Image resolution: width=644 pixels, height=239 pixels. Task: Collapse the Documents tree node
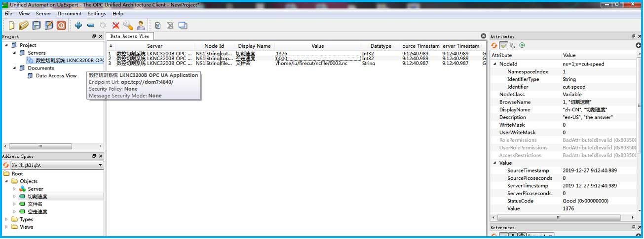(x=14, y=68)
